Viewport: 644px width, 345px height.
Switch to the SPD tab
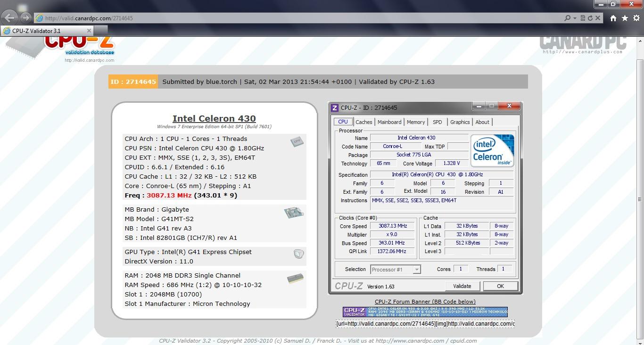coord(438,122)
